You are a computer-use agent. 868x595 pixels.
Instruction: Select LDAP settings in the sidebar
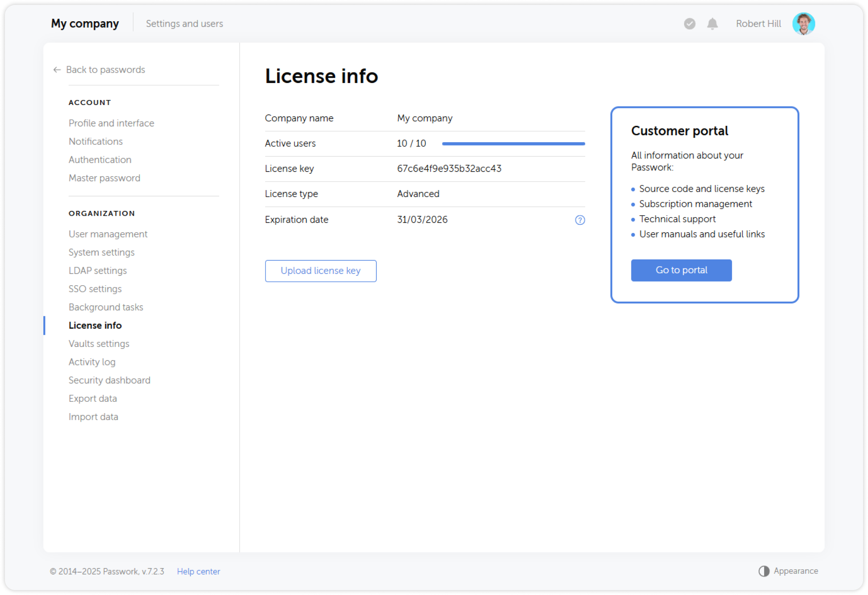click(x=97, y=270)
